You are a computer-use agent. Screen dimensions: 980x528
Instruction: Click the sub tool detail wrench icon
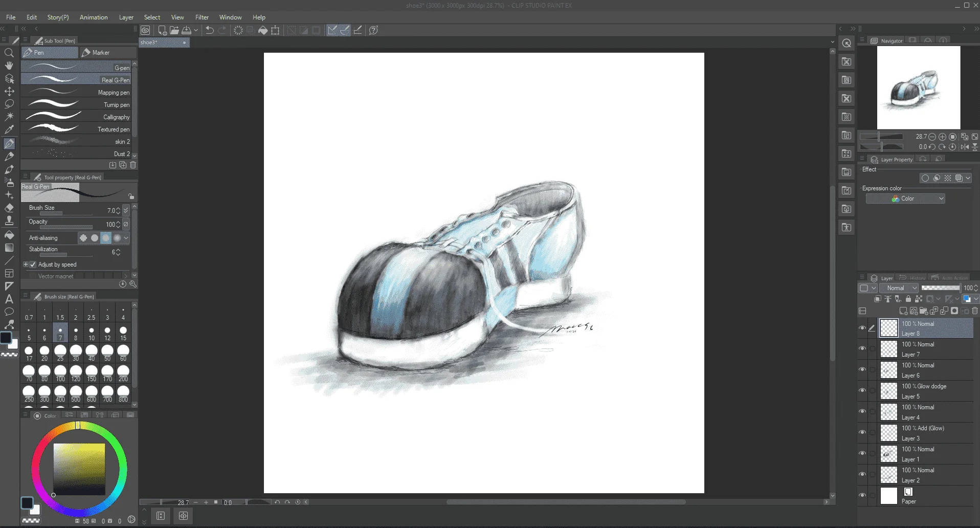tap(133, 284)
